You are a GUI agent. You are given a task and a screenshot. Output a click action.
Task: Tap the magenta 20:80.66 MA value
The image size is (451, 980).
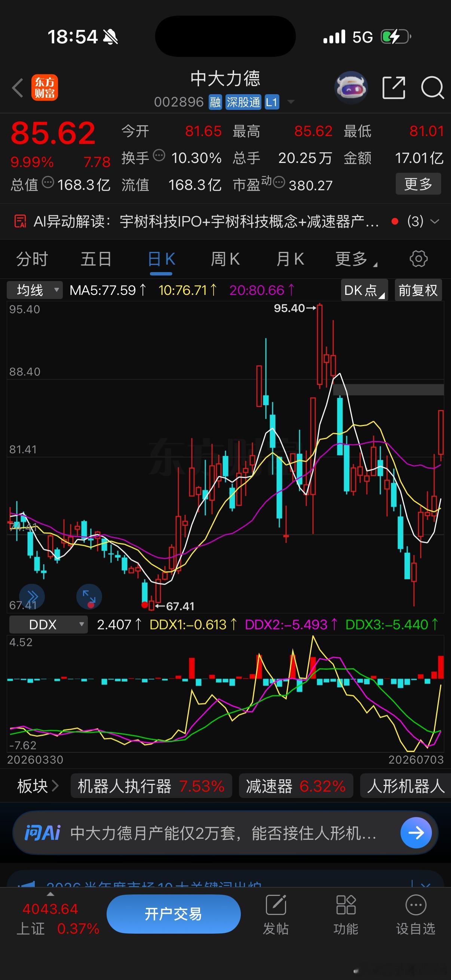[262, 290]
